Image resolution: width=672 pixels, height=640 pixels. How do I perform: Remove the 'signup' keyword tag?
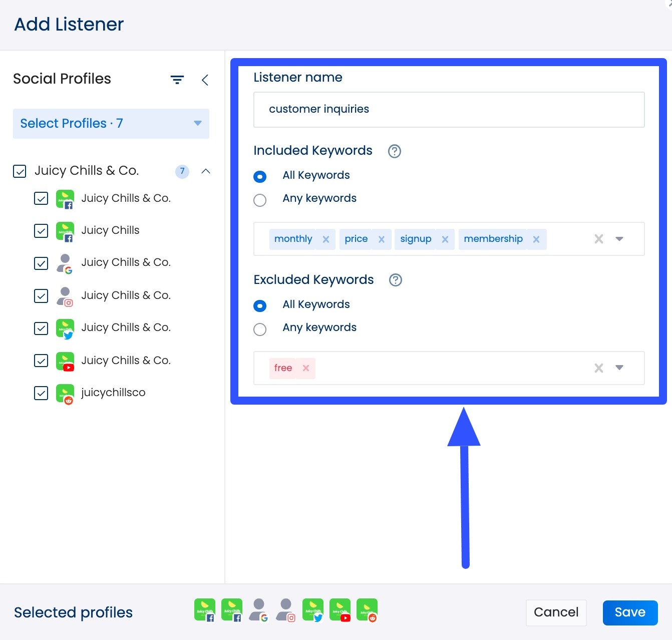tap(445, 239)
